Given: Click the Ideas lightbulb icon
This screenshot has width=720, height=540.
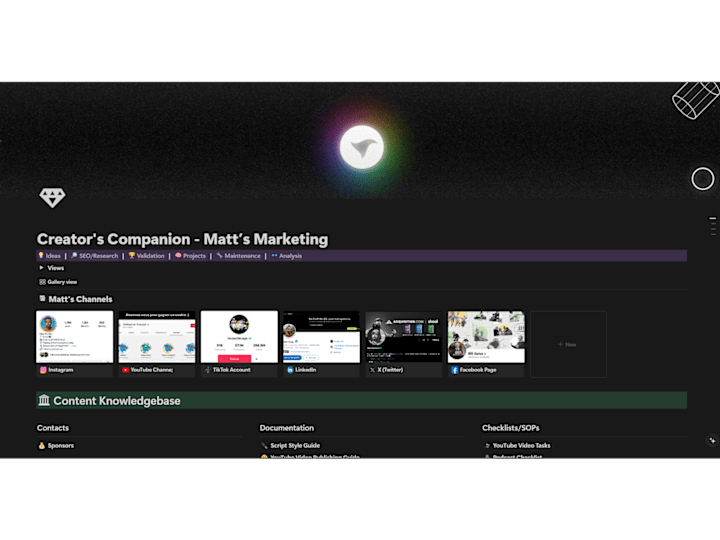Looking at the screenshot, I should [41, 255].
